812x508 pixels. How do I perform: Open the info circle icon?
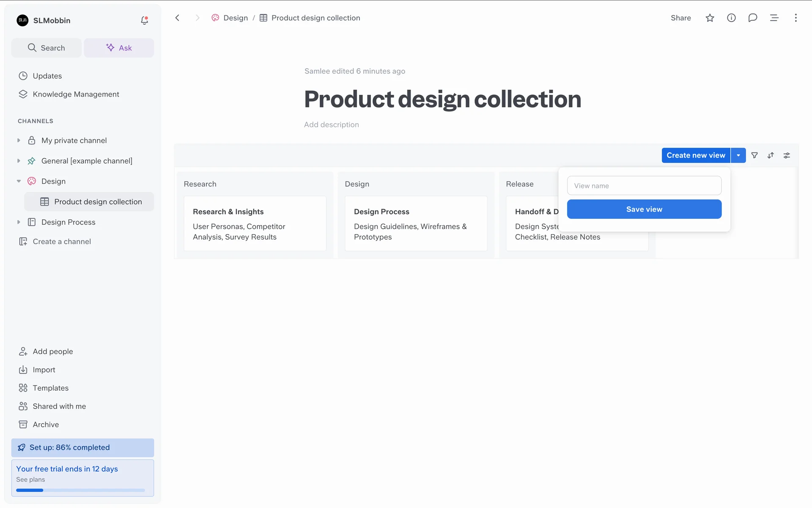[x=731, y=18]
